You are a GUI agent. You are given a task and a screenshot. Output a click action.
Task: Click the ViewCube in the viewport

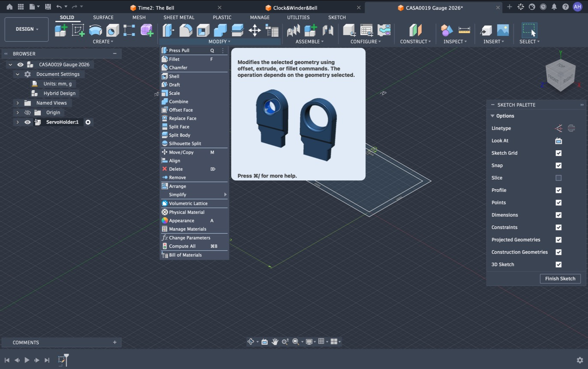(560, 75)
